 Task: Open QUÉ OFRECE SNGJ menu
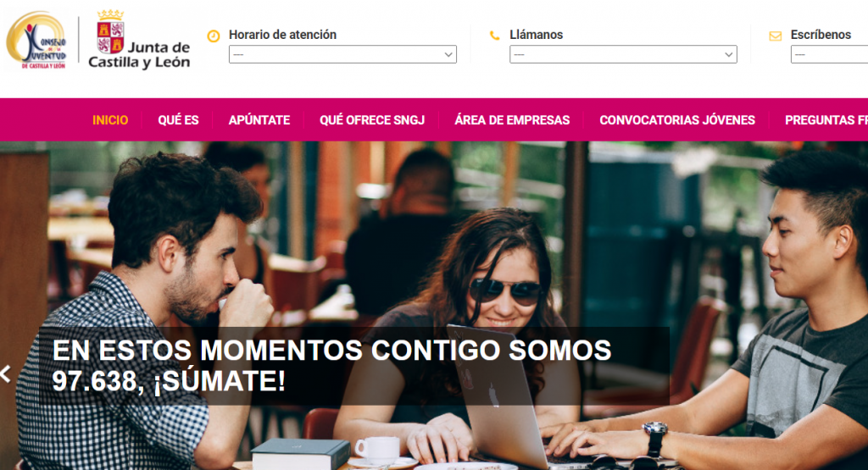click(x=372, y=120)
